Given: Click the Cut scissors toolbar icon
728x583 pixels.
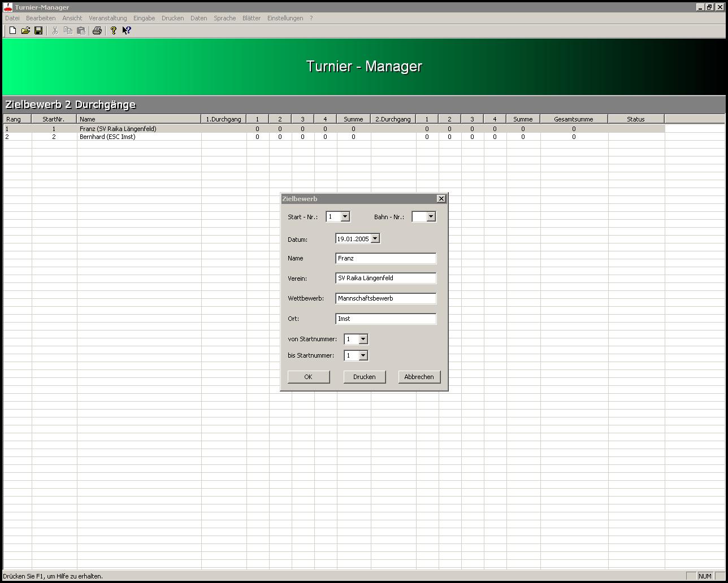Looking at the screenshot, I should pyautogui.click(x=55, y=31).
